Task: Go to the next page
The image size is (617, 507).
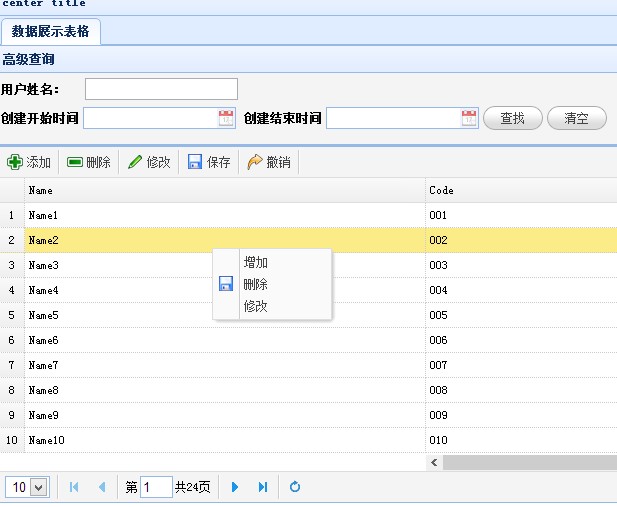Action: 235,487
